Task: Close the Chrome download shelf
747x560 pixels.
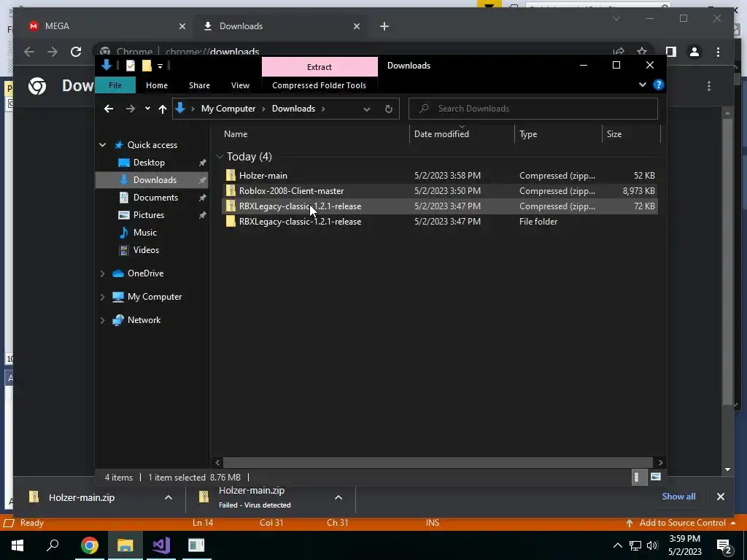Action: click(x=720, y=497)
